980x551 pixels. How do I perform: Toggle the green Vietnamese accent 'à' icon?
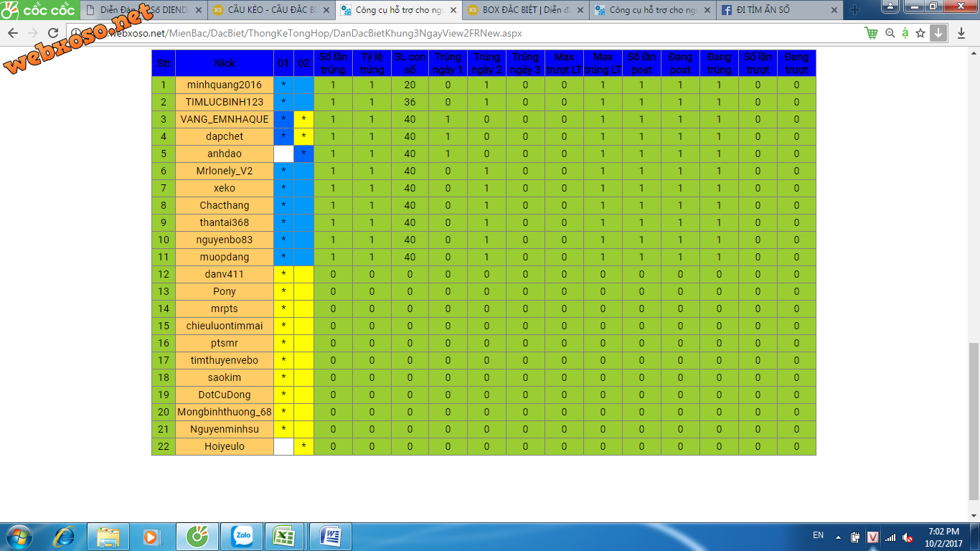click(x=905, y=33)
